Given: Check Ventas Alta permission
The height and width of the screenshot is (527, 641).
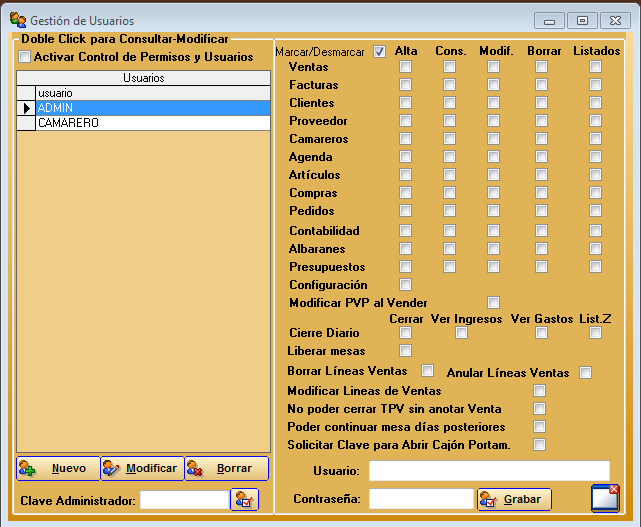Looking at the screenshot, I should click(x=406, y=67).
